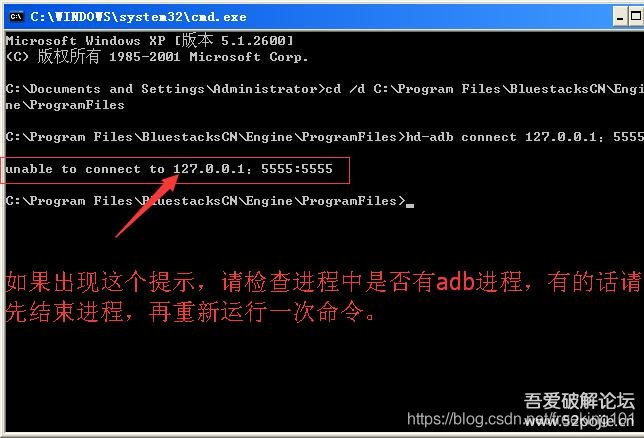Maximize the command prompt window
Screen dimensions: 644x438
point(636,17)
